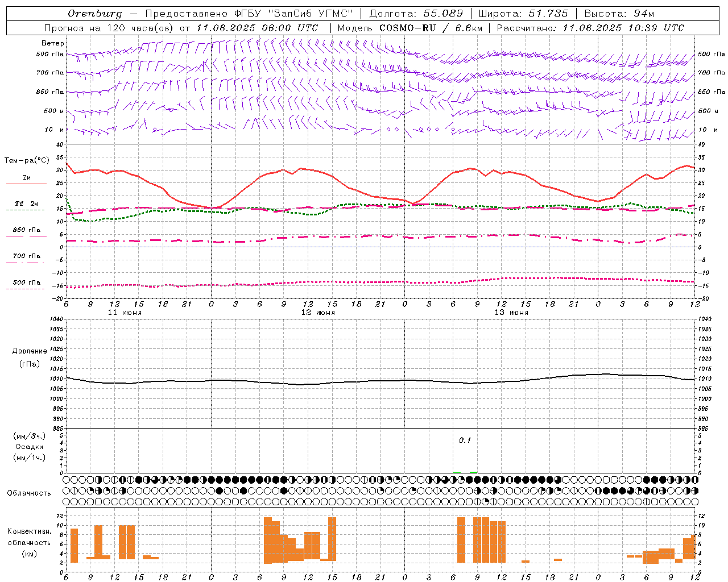Click the red 2м temperature legend line
728x582 pixels.
point(26,184)
